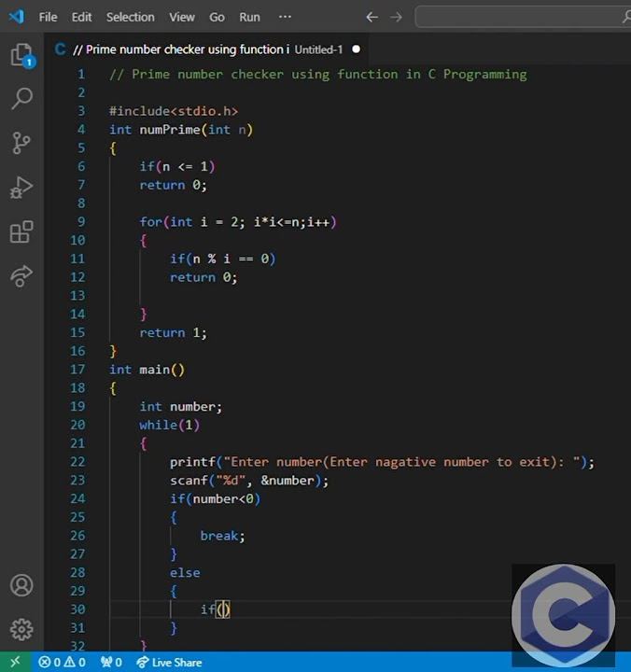
Task: Click line number 9 in gutter
Action: pos(81,221)
